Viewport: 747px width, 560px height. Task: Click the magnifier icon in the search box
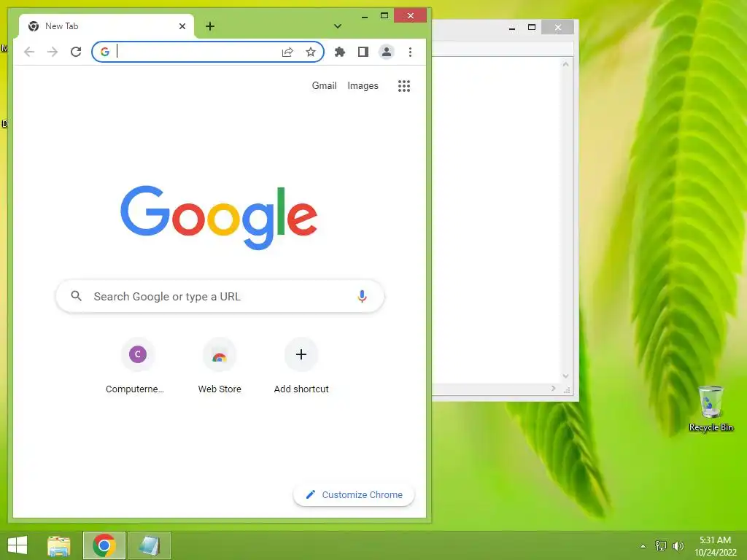pos(76,296)
